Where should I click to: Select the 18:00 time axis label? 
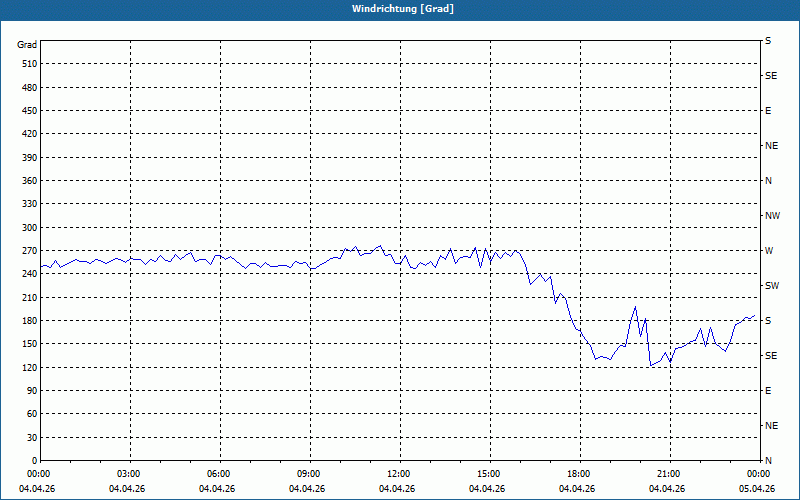click(x=580, y=474)
